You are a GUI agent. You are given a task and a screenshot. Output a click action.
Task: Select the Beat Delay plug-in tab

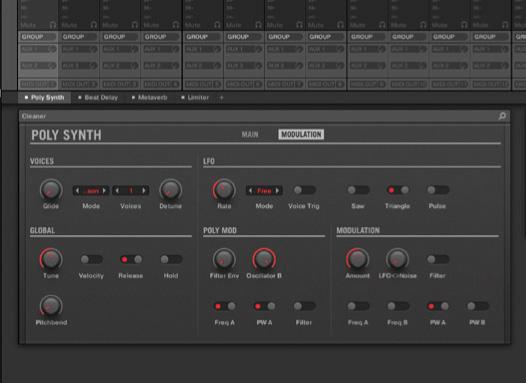pos(98,98)
